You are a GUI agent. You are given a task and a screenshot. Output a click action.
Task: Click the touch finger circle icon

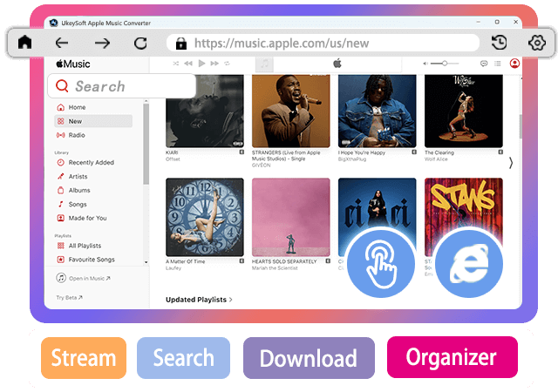(381, 262)
